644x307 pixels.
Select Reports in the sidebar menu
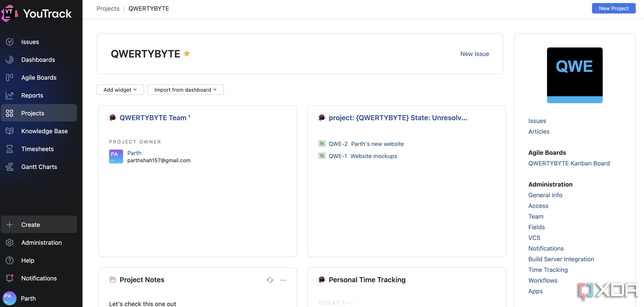pyautogui.click(x=32, y=95)
